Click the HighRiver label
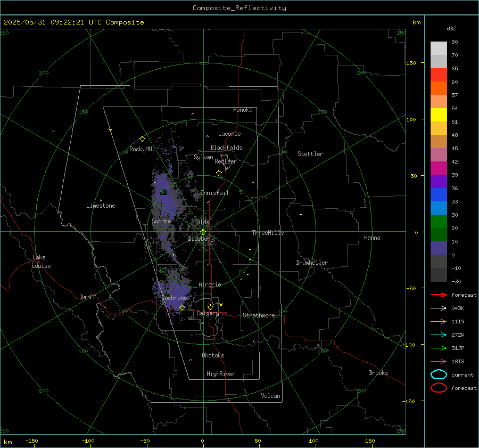Image resolution: width=479 pixels, height=448 pixels. point(221,374)
